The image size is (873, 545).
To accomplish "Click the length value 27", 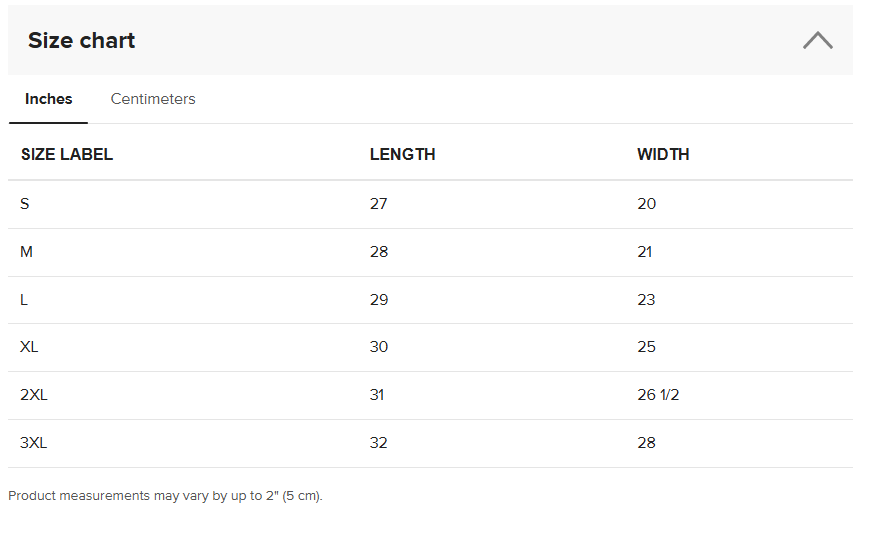I will pos(379,204).
